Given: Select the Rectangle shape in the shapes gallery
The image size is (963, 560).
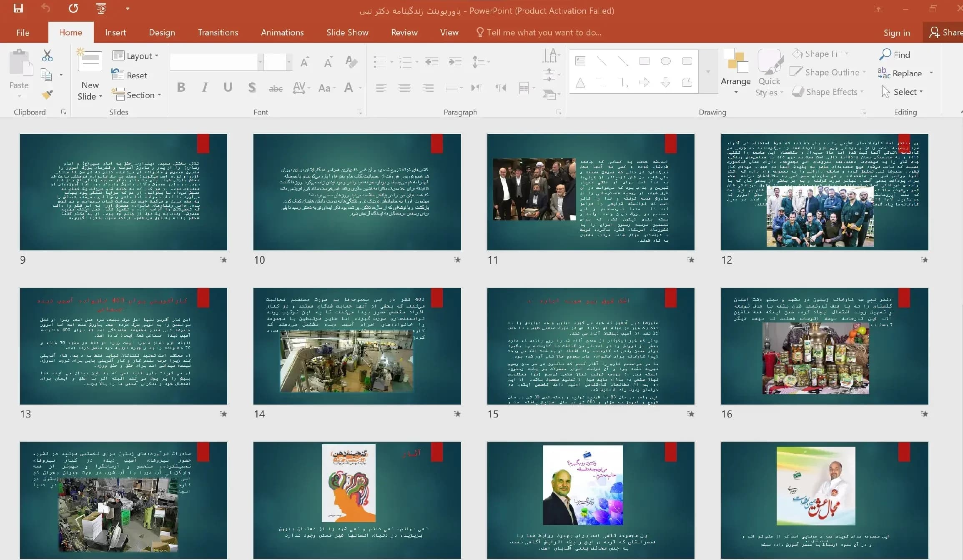Looking at the screenshot, I should [645, 61].
